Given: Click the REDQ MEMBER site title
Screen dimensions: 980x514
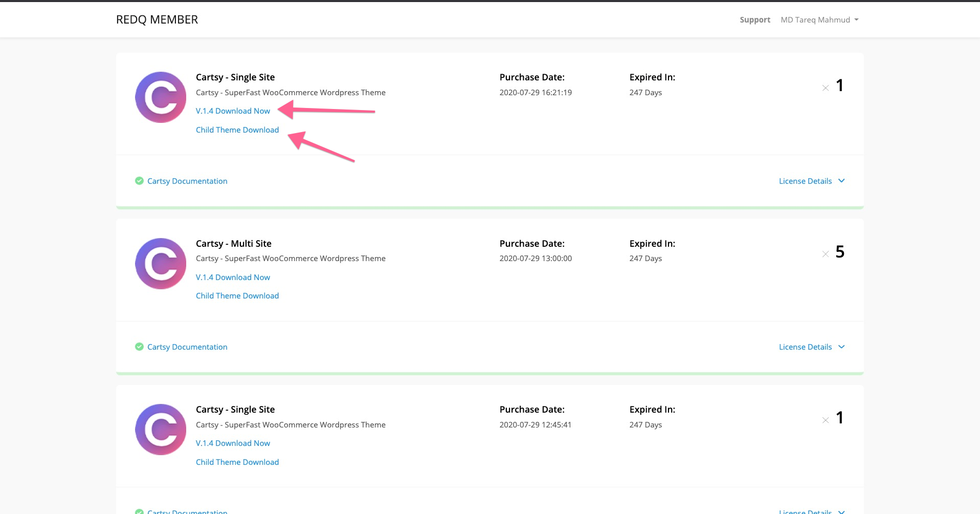Looking at the screenshot, I should point(157,19).
